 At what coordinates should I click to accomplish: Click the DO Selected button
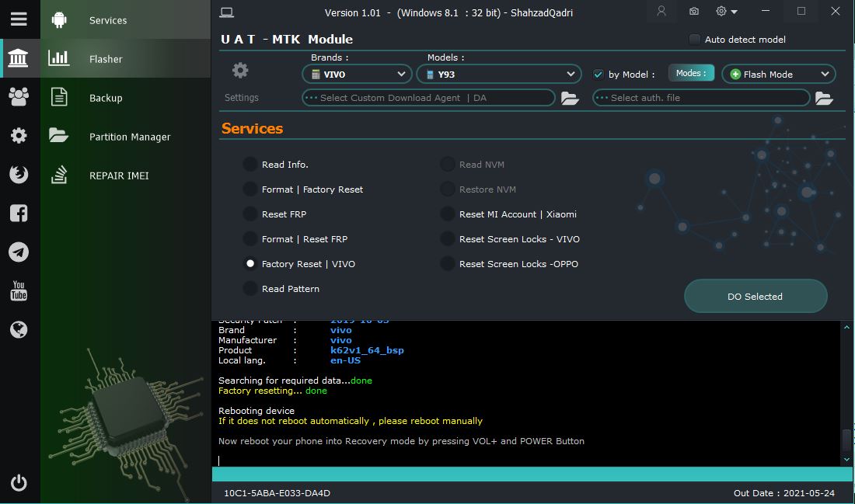[756, 297]
